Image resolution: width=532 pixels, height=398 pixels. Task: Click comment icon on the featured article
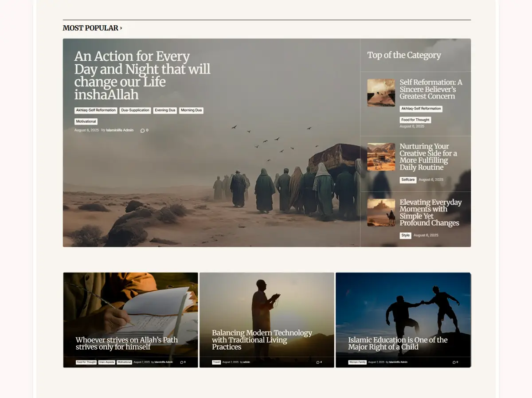(142, 130)
